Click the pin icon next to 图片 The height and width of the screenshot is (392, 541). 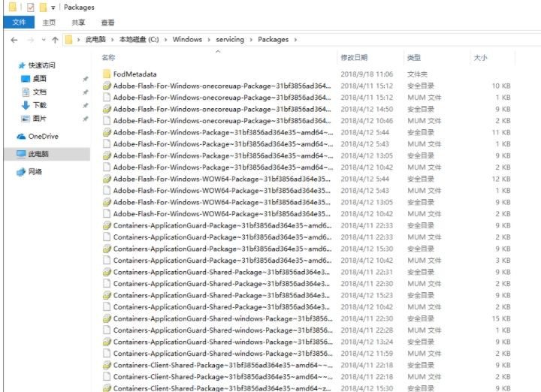click(x=85, y=119)
